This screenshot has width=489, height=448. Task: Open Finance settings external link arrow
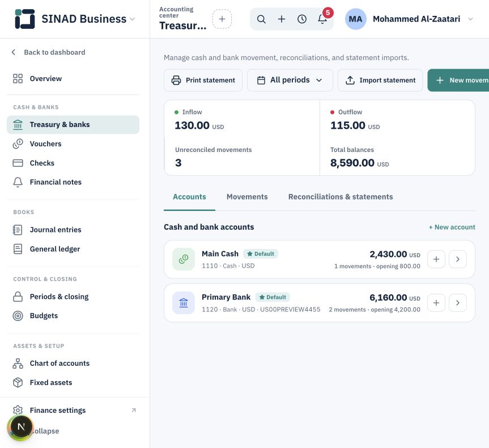[x=134, y=410]
